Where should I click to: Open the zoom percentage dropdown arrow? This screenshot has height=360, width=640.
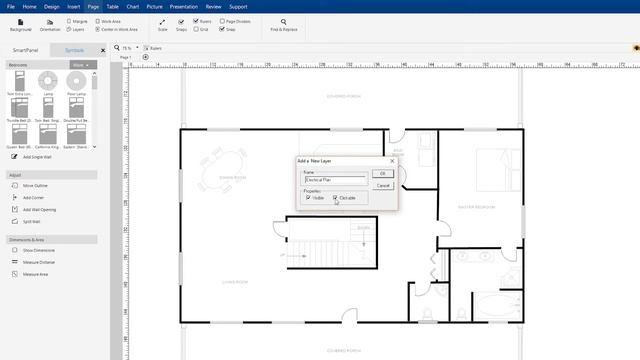click(x=137, y=48)
